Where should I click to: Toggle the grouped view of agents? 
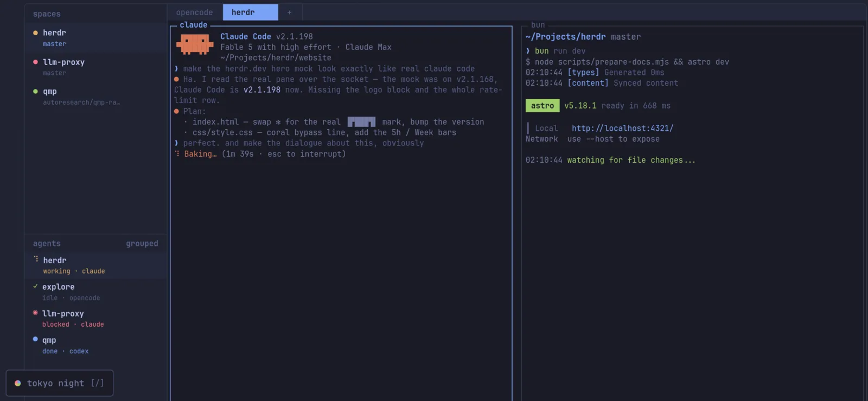pos(142,243)
